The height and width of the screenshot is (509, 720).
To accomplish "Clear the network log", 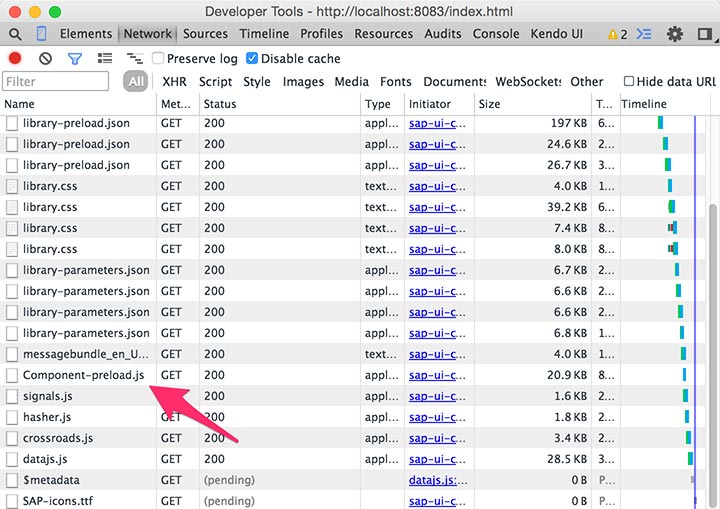I will 44,59.
